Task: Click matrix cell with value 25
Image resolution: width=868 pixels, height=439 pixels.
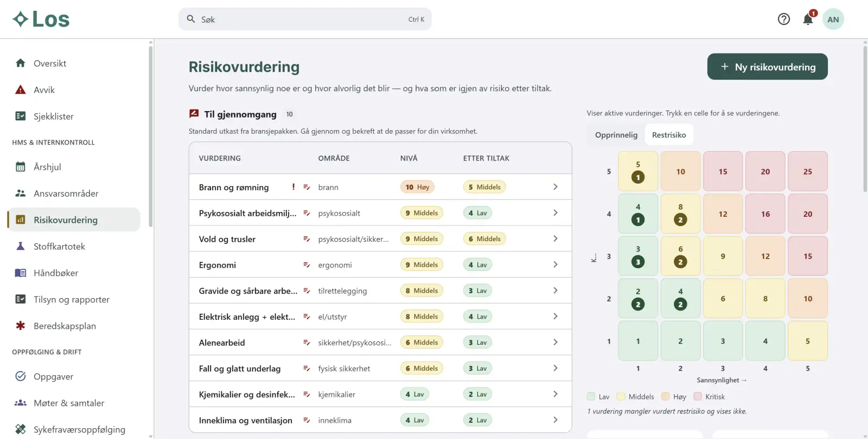Action: pos(808,171)
